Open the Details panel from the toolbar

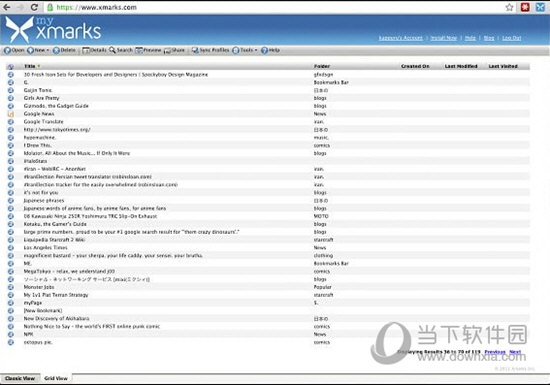94,50
